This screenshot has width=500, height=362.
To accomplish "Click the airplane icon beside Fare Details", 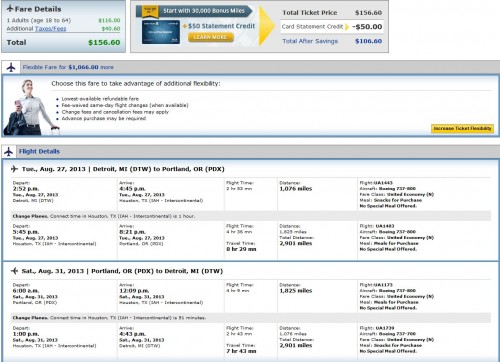I will [x=10, y=8].
